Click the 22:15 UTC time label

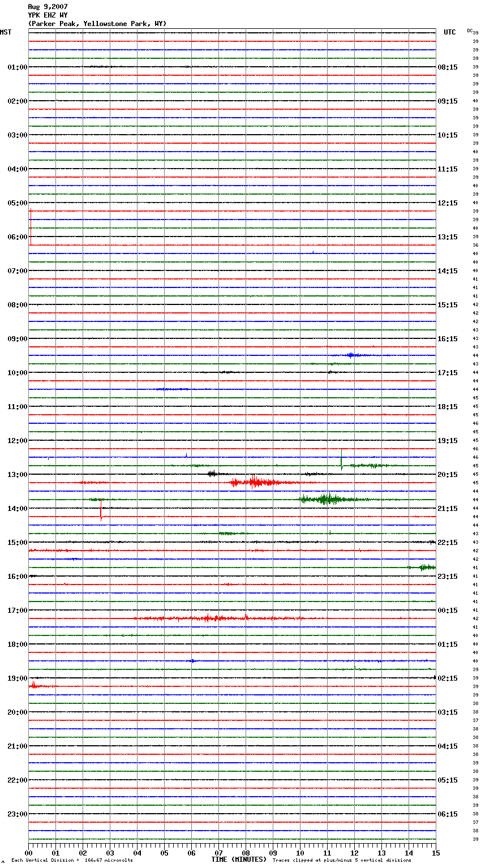tap(448, 543)
